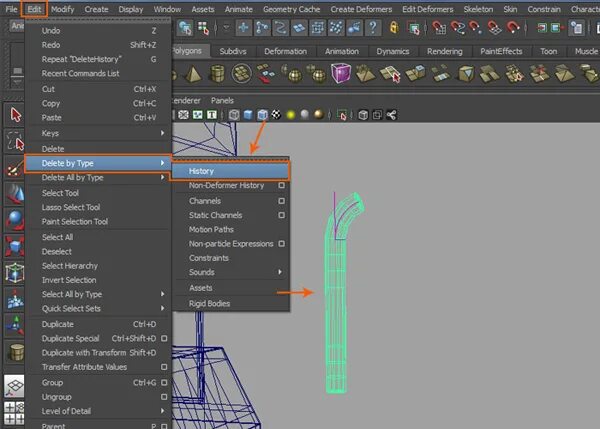Click the purple cube shelf icon
Image resolution: width=600 pixels, height=429 pixels.
click(341, 73)
